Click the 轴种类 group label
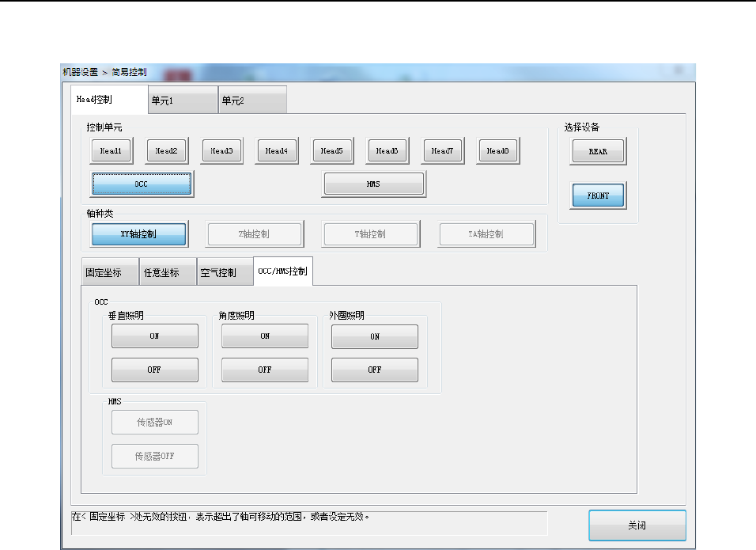Image resolution: width=756 pixels, height=550 pixels. point(100,213)
